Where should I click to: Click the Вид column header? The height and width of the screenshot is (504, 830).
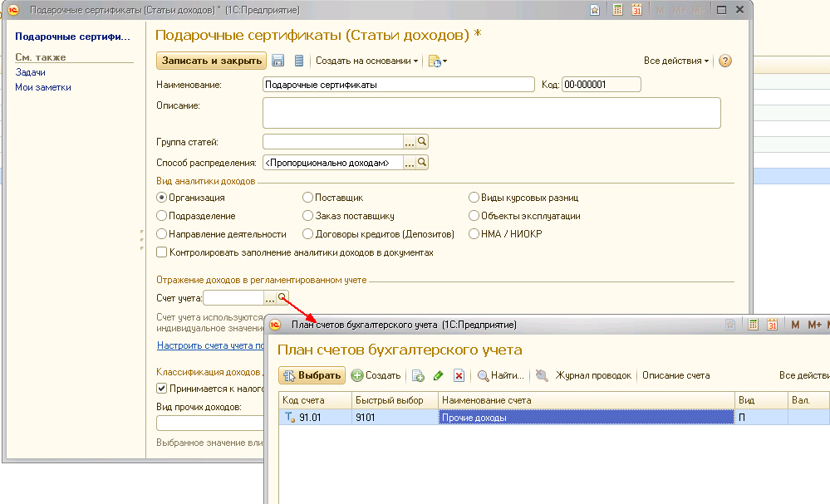pyautogui.click(x=761, y=400)
